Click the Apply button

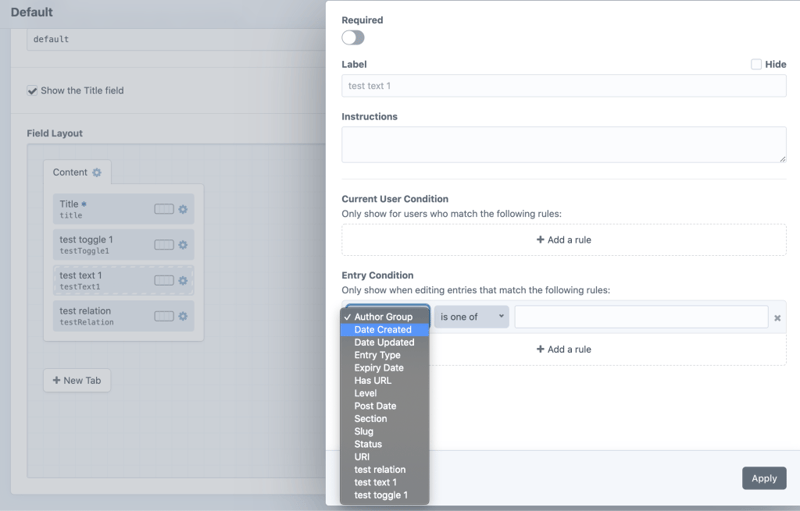[x=764, y=478]
